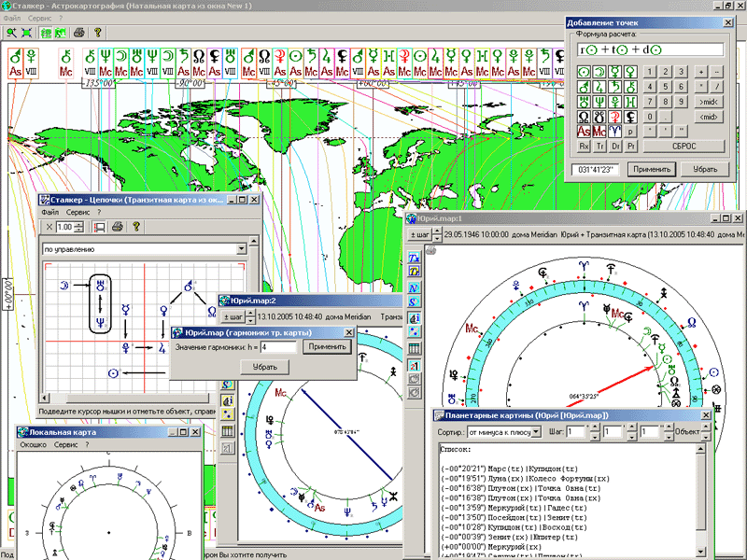Viewport: 747px width, 560px height.
Task: Click the printer icon in the Цепочки toolbar
Action: click(x=118, y=227)
